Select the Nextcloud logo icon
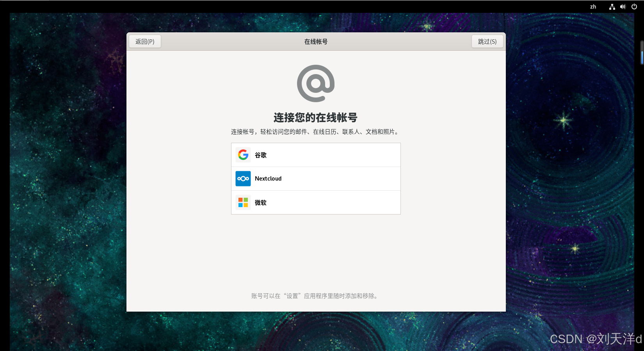 (x=243, y=179)
